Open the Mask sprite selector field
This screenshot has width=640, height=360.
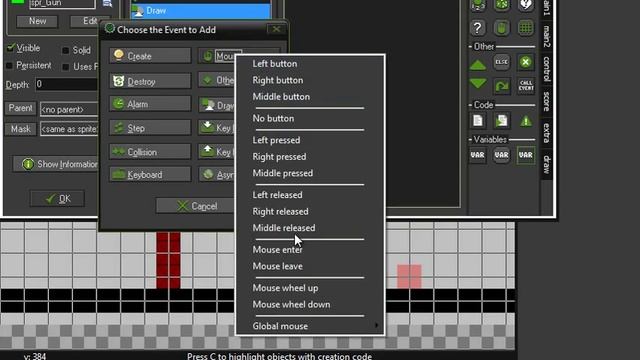69,129
